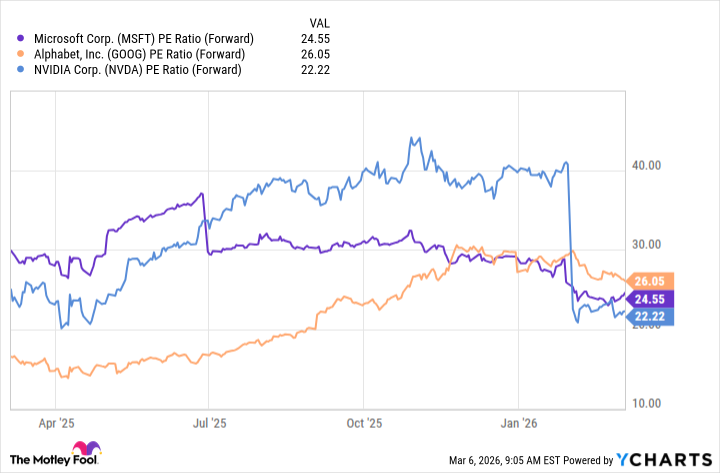
Task: Select Microsoft Corp. (MSFT) PE Ratio label
Action: pos(144,38)
